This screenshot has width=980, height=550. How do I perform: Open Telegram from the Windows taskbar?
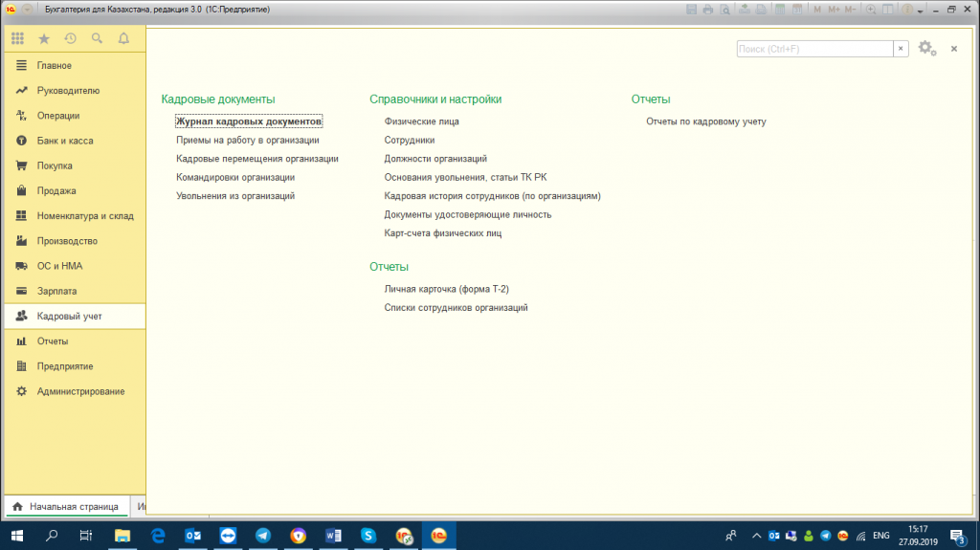tap(262, 536)
